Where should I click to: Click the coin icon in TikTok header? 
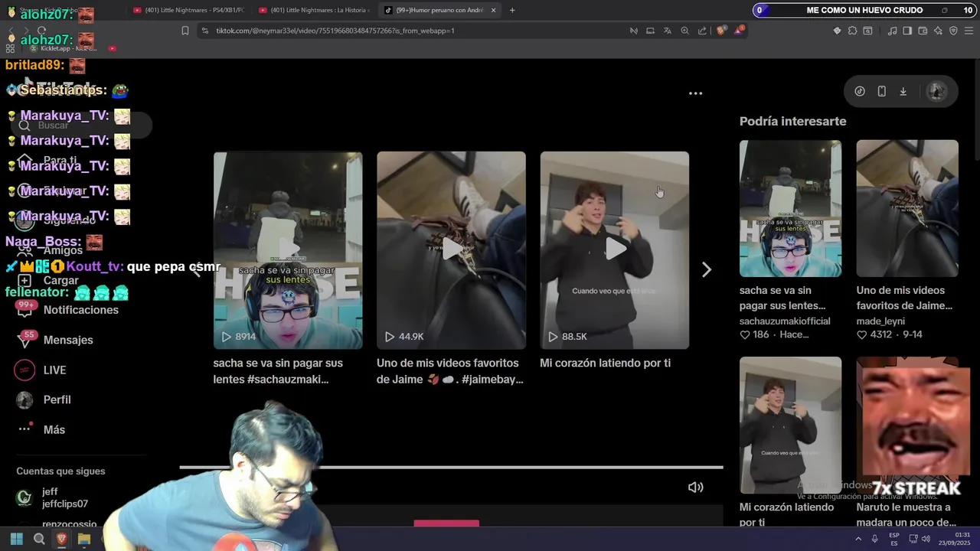(x=860, y=91)
